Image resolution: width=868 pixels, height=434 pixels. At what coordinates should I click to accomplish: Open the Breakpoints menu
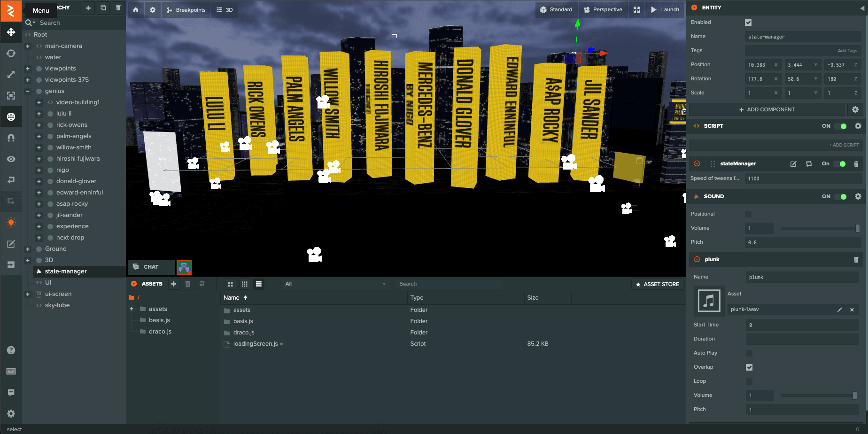(x=186, y=10)
